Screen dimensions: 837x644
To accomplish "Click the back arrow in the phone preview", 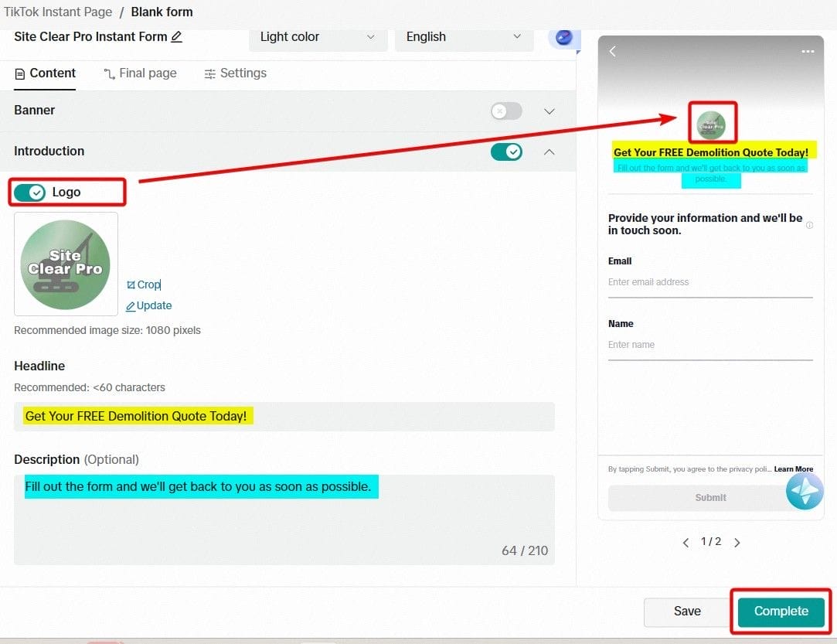I will click(x=613, y=51).
